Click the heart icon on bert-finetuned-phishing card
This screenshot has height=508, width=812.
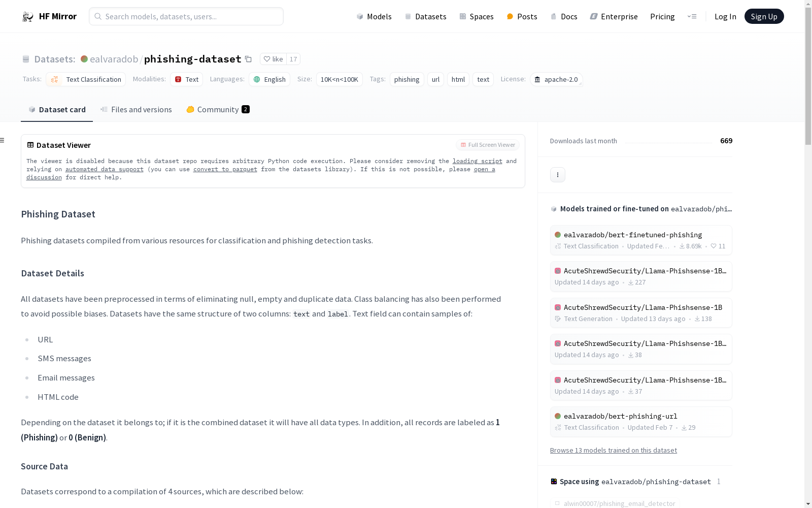[714, 246]
